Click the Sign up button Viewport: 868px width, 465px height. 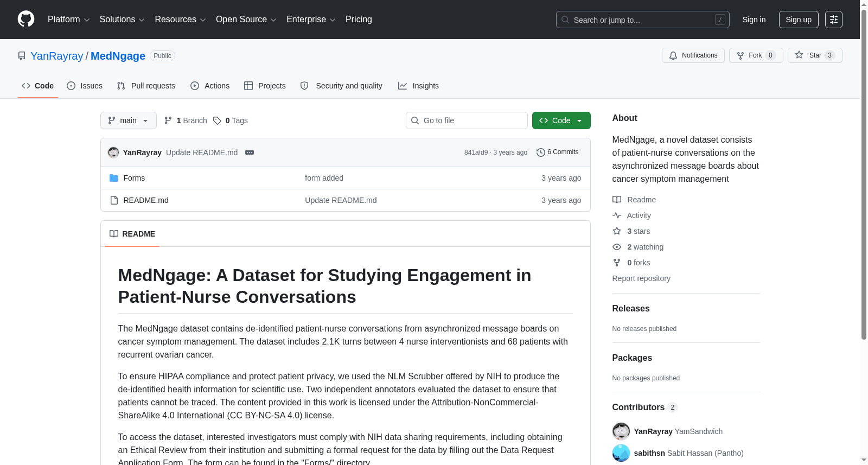[799, 20]
